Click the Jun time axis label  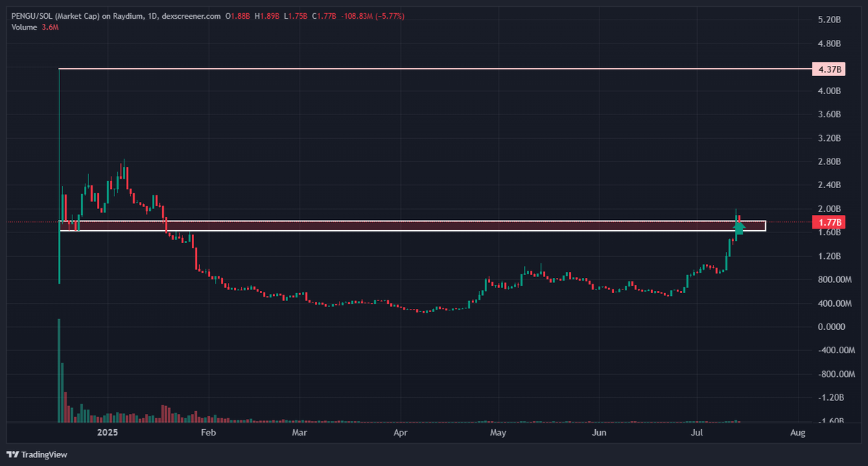pos(599,432)
